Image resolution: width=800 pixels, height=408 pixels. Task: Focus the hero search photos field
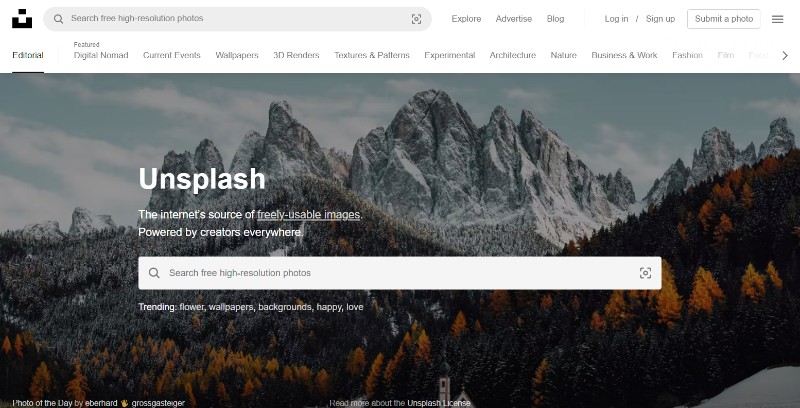pyautogui.click(x=399, y=273)
